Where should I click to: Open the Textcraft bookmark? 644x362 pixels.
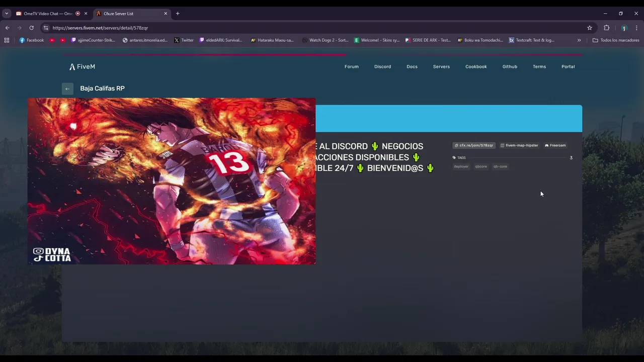pos(532,40)
